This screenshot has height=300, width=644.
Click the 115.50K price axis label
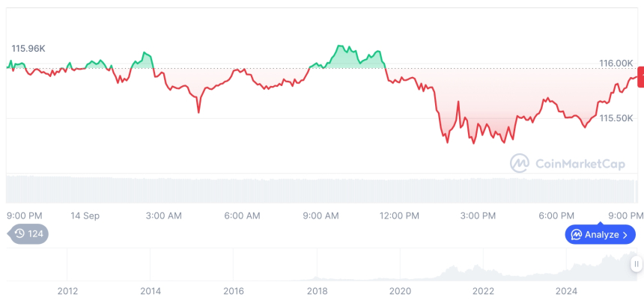616,118
